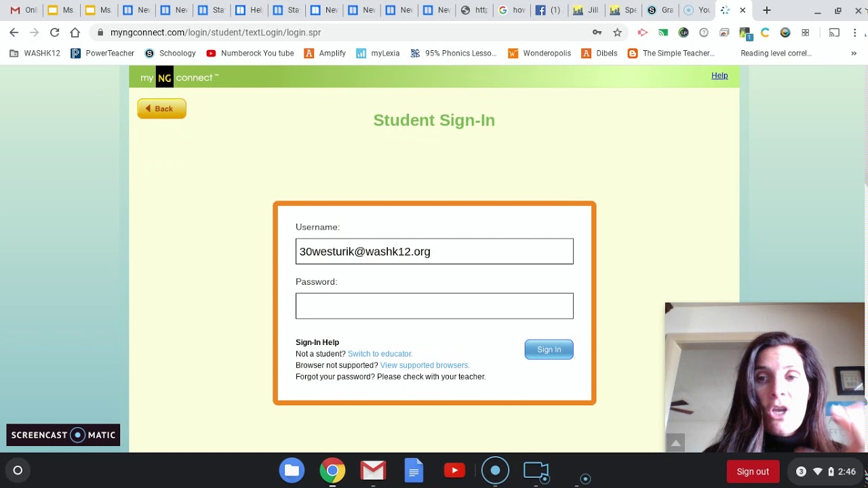Open the Help link in header

click(719, 76)
